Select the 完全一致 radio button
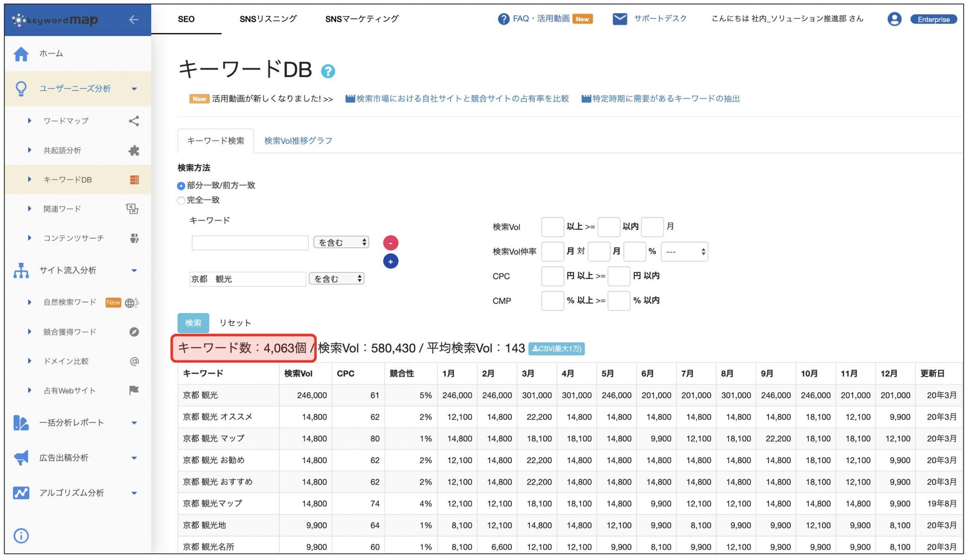This screenshot has height=560, width=968. tap(181, 200)
